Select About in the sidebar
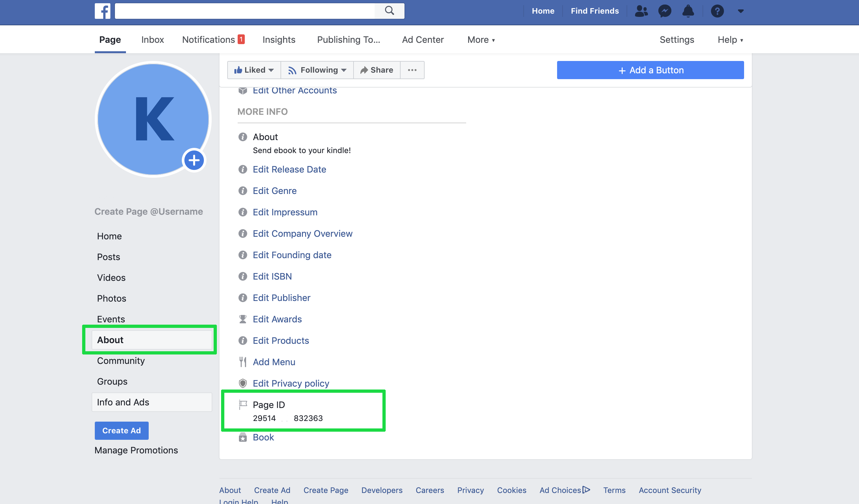The width and height of the screenshot is (859, 504). [x=152, y=340]
